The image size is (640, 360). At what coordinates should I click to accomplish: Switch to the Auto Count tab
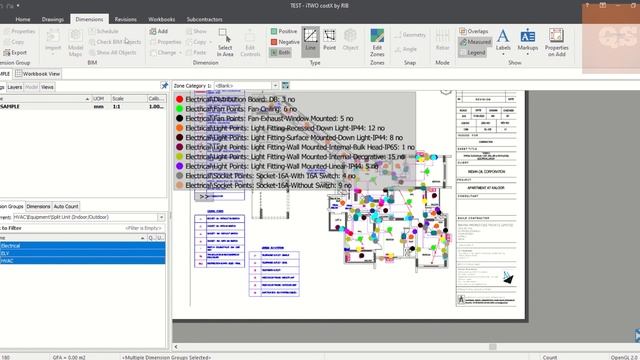click(x=66, y=207)
